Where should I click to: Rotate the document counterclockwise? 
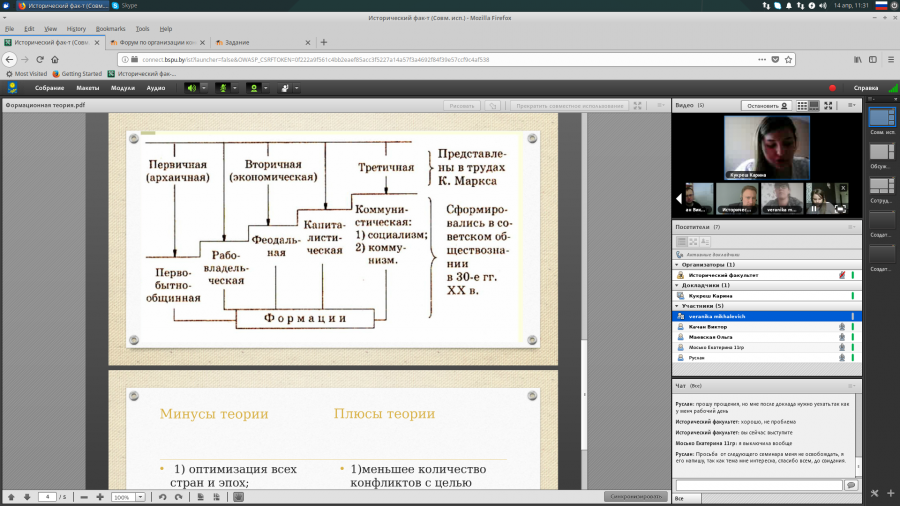coord(162,497)
